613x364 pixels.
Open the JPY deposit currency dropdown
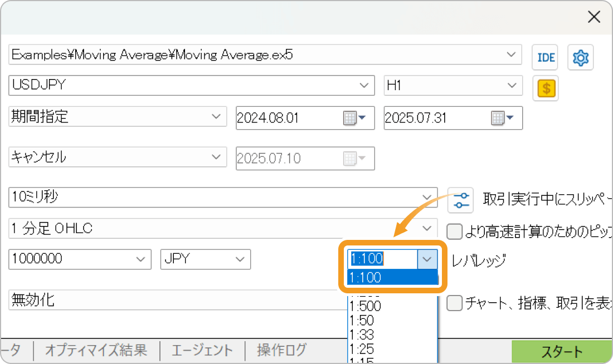click(241, 259)
